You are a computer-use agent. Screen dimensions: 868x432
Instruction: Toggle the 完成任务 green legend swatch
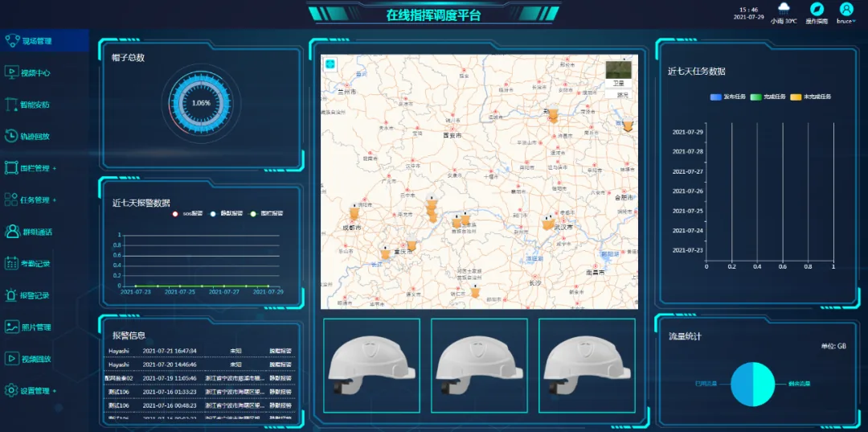tap(755, 97)
